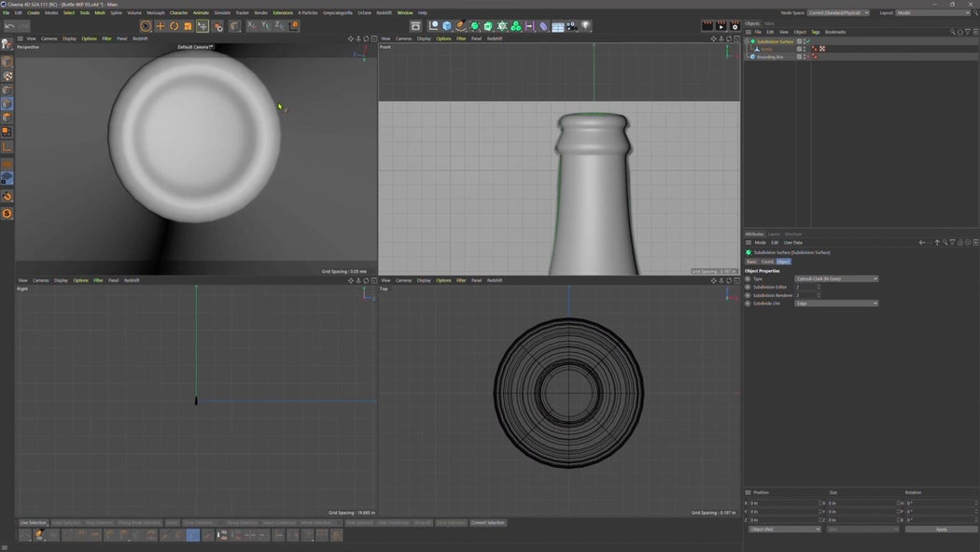This screenshot has height=552, width=980.
Task: Switch to Points mode in the left sidebar
Action: tap(6, 132)
